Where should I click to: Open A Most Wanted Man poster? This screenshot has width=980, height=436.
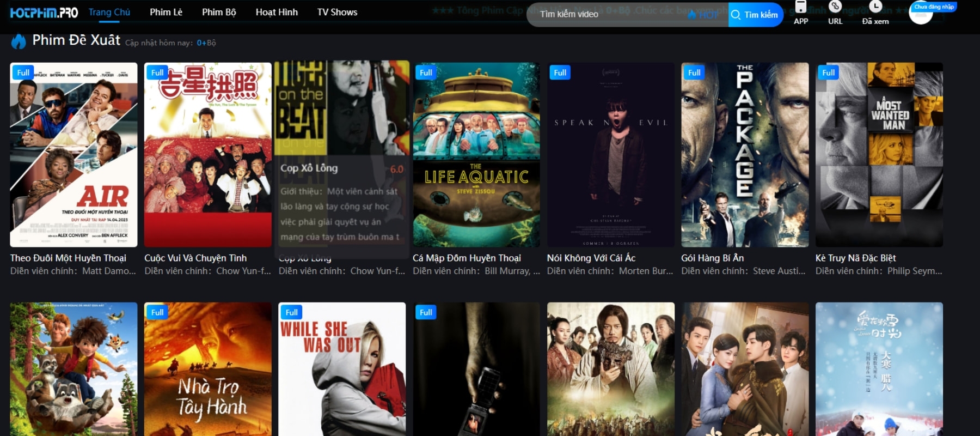[x=879, y=155]
